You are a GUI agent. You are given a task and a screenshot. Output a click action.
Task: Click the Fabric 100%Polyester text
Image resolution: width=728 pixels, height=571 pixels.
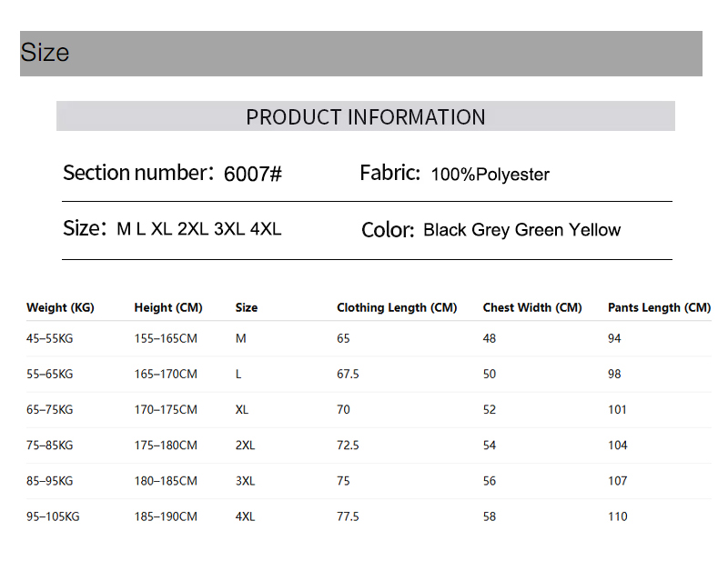[x=454, y=173]
